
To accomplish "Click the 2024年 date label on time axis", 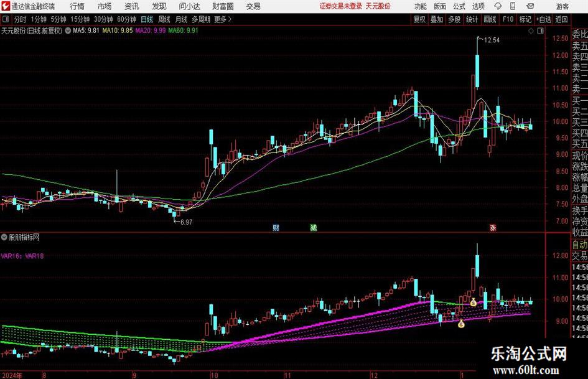I will pyautogui.click(x=12, y=375).
